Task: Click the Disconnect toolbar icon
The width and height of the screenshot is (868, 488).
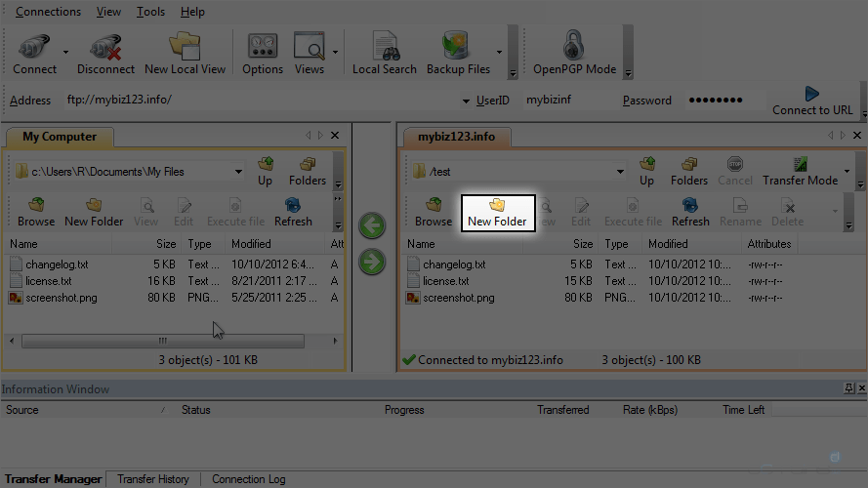Action: tap(105, 53)
